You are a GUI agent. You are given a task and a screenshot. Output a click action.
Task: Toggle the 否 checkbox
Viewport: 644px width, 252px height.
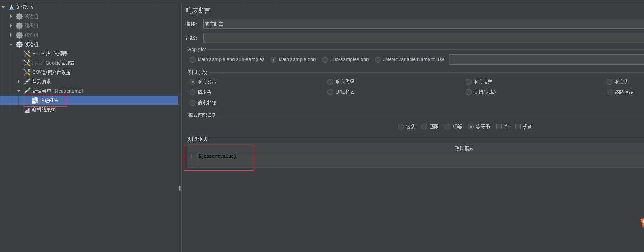click(x=499, y=126)
